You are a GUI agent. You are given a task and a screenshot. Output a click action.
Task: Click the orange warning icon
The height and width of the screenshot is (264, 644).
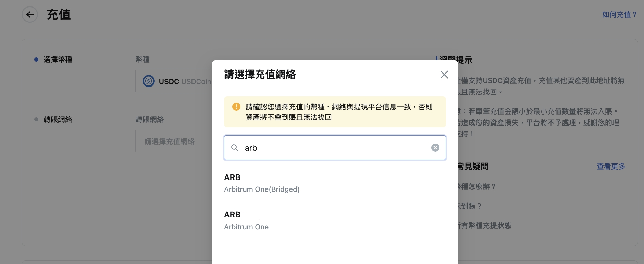click(236, 107)
